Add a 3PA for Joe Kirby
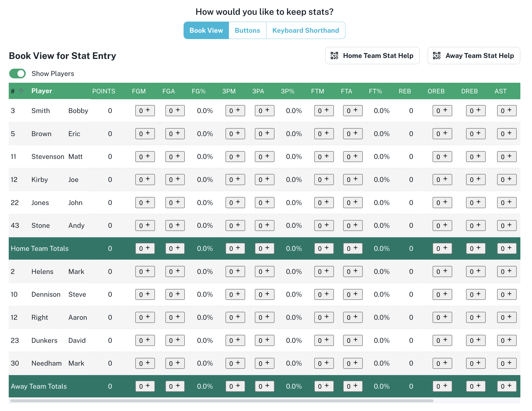 click(x=264, y=179)
